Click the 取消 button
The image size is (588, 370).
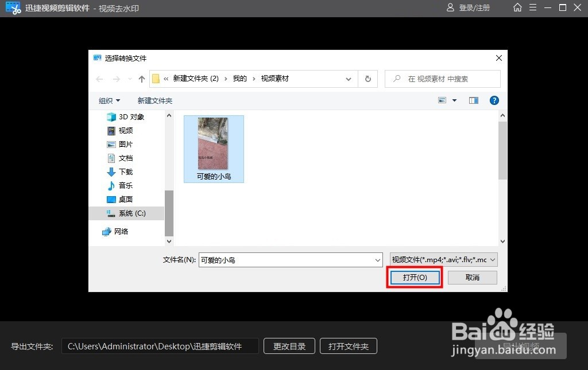tap(472, 277)
